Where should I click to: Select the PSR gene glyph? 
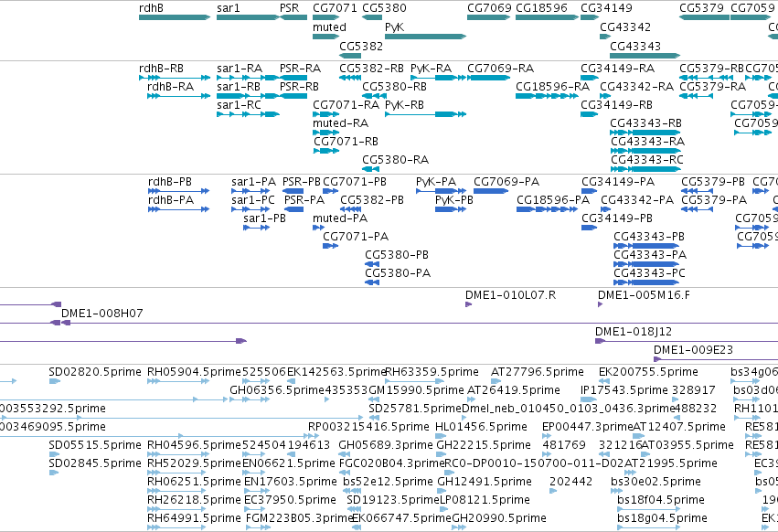293,17
